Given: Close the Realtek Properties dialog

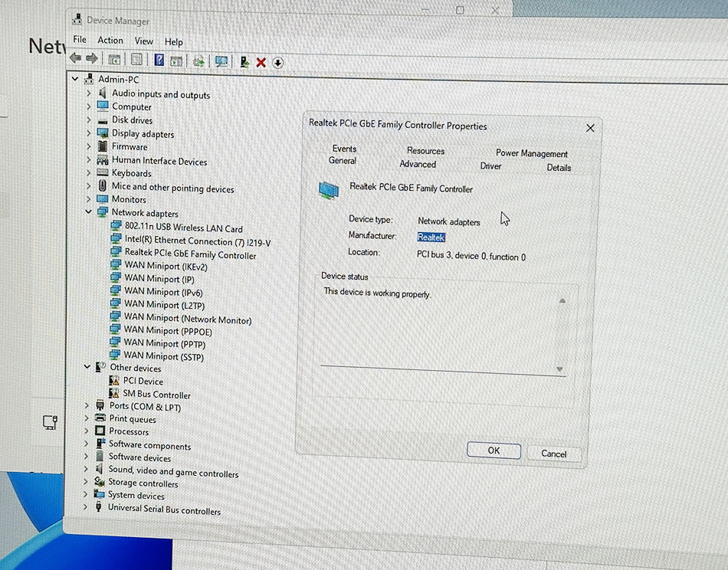Looking at the screenshot, I should (590, 128).
